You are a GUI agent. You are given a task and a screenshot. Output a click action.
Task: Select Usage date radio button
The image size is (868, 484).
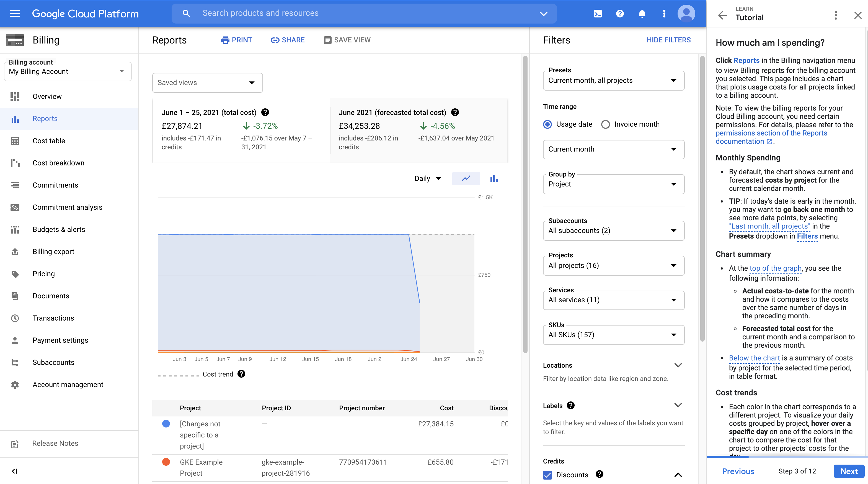coord(548,124)
